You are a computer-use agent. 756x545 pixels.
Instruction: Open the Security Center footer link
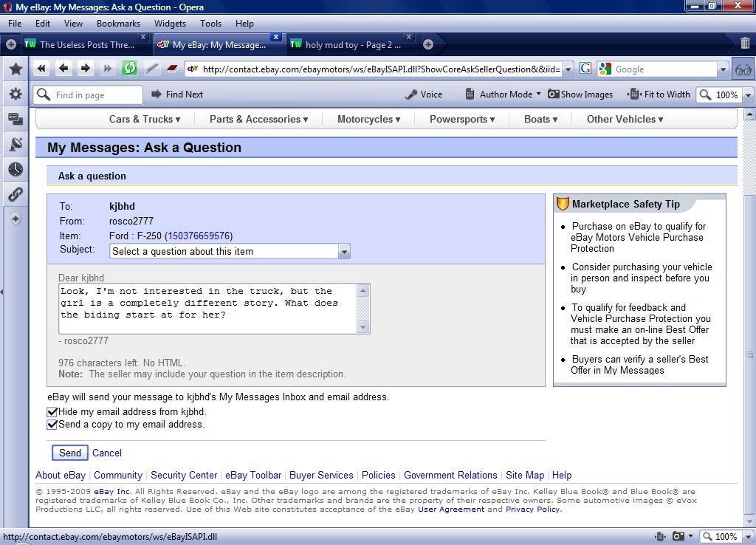pos(184,475)
